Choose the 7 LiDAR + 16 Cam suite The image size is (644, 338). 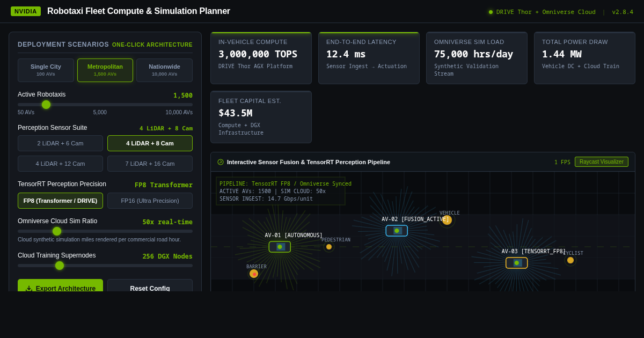click(150, 164)
